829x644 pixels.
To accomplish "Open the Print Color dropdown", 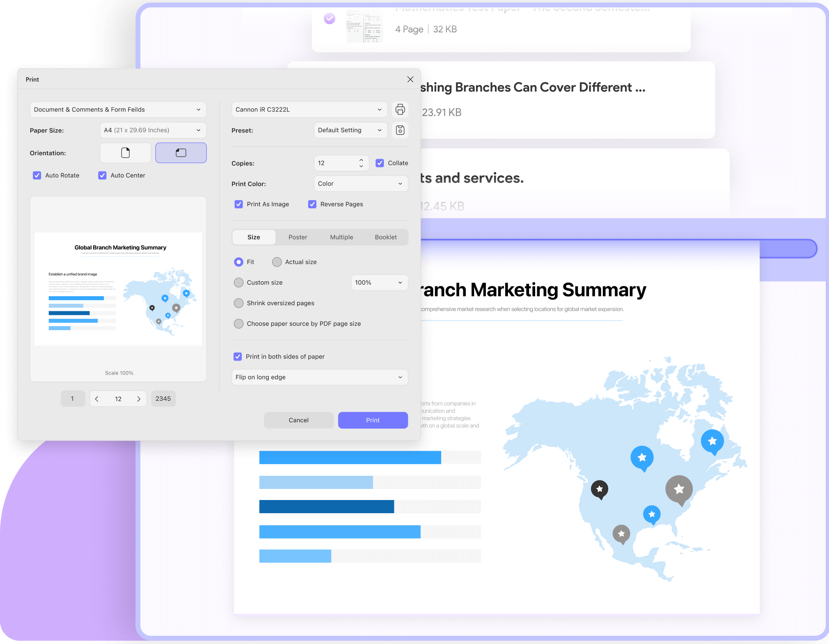I will point(360,184).
